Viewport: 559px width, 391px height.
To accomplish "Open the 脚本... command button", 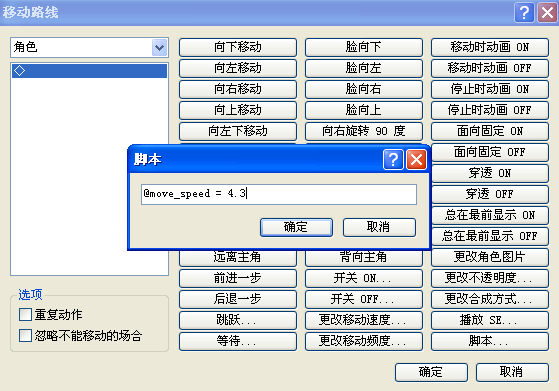I will point(490,341).
